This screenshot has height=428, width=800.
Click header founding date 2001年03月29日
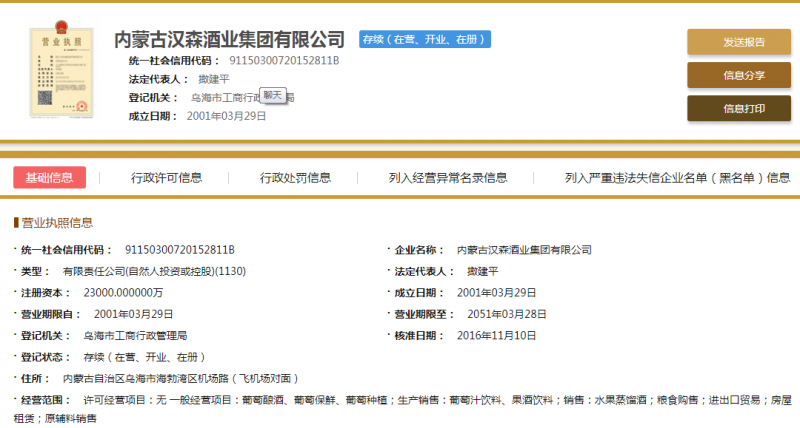pos(226,116)
